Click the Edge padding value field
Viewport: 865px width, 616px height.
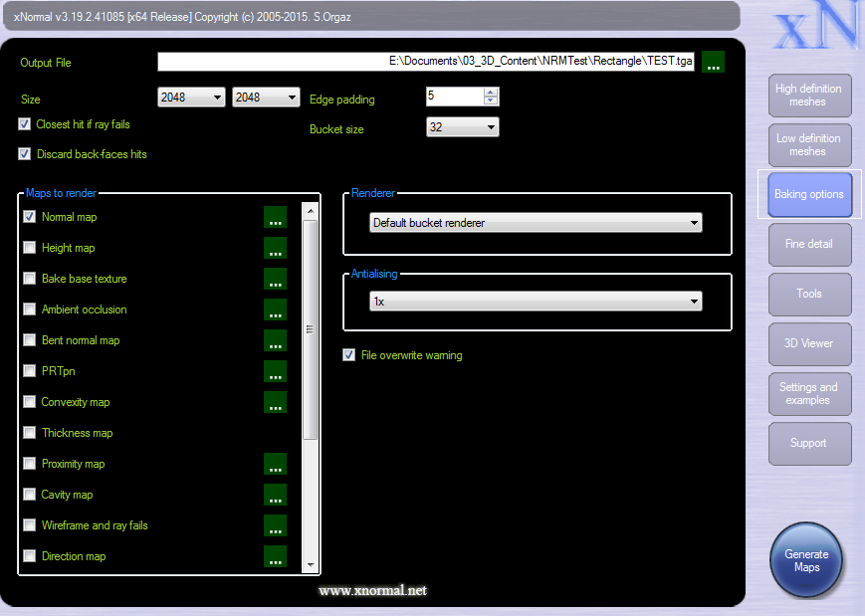455,97
